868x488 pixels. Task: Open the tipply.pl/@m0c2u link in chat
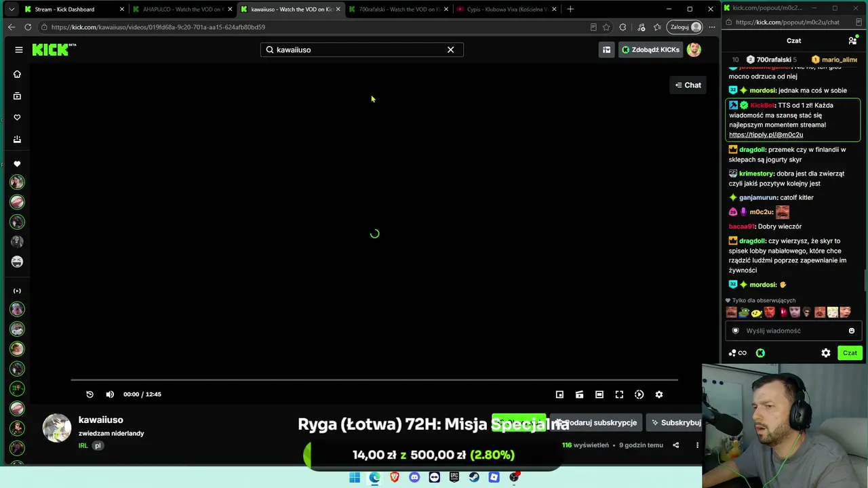pyautogui.click(x=766, y=135)
